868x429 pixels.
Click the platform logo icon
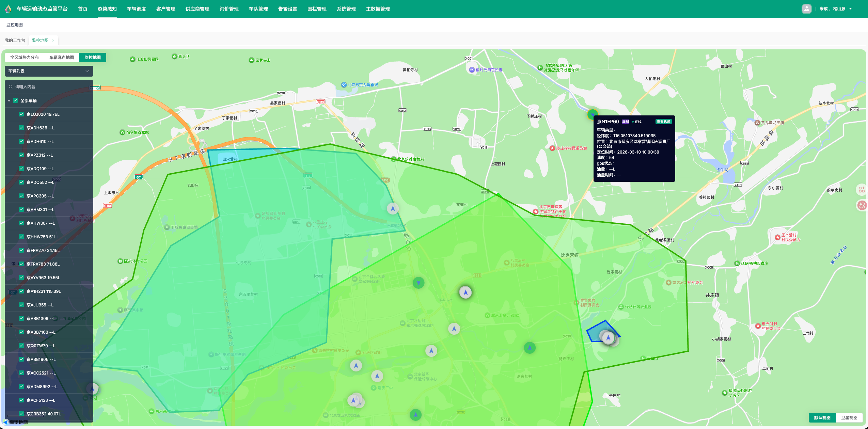pos(8,9)
